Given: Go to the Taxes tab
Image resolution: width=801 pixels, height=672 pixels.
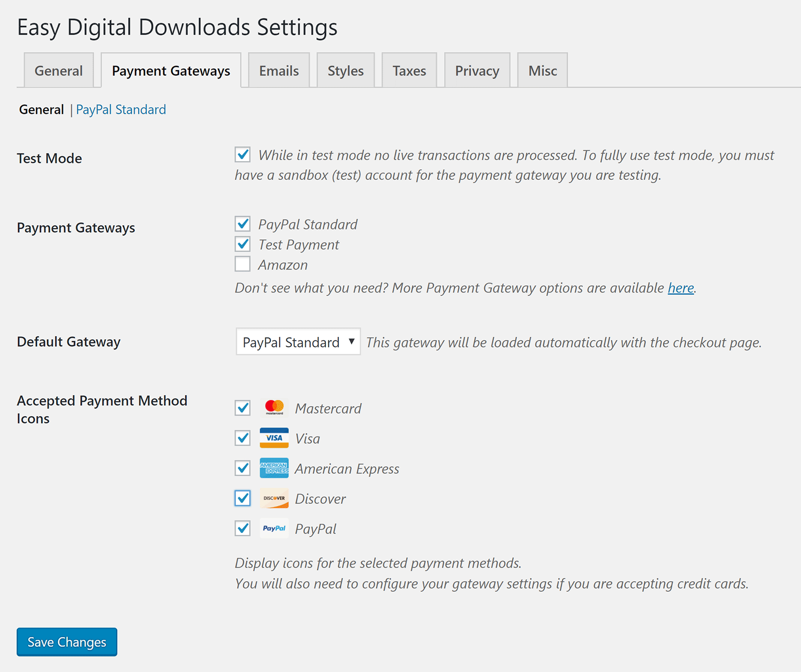Looking at the screenshot, I should pos(410,71).
